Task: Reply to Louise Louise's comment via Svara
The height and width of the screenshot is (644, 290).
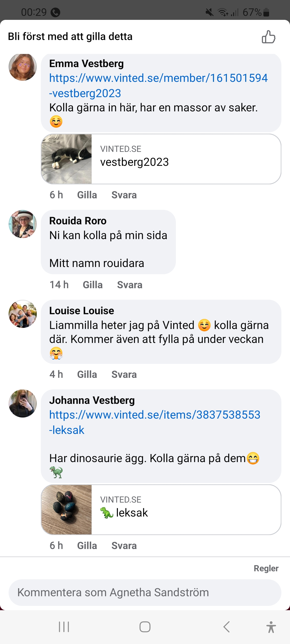Action: pos(124,375)
